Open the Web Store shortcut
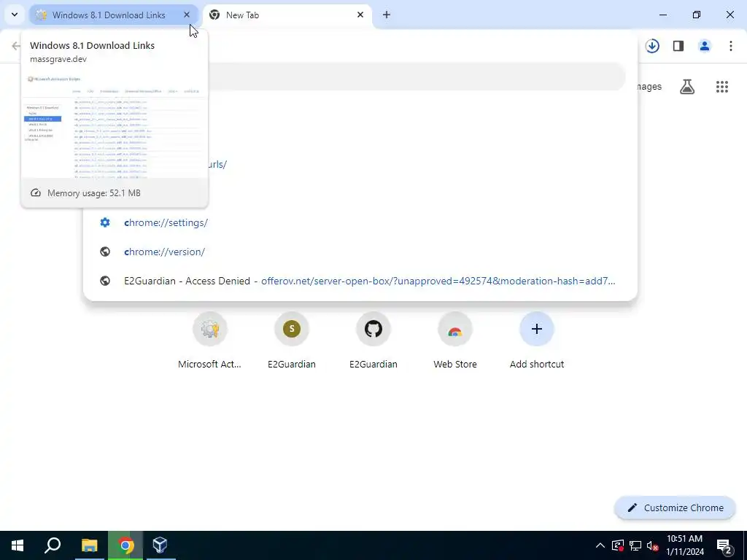This screenshot has width=747, height=560. click(x=455, y=341)
